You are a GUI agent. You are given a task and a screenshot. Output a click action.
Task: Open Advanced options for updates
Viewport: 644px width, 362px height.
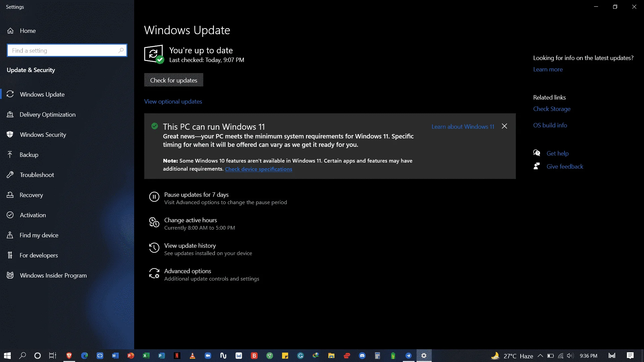pyautogui.click(x=204, y=275)
